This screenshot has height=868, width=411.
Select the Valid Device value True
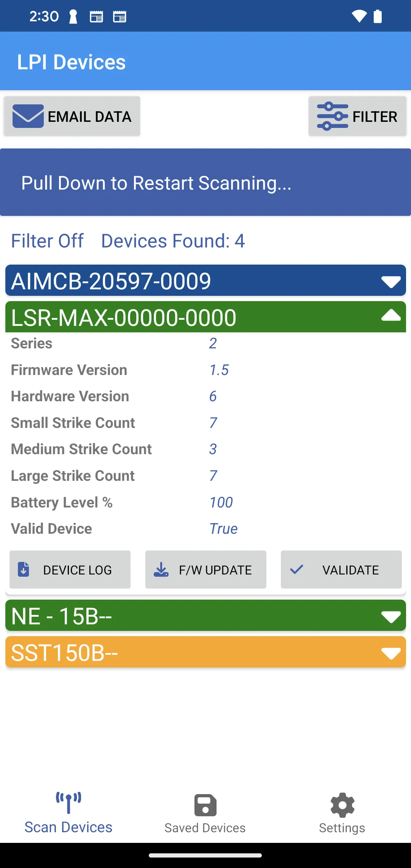223,529
